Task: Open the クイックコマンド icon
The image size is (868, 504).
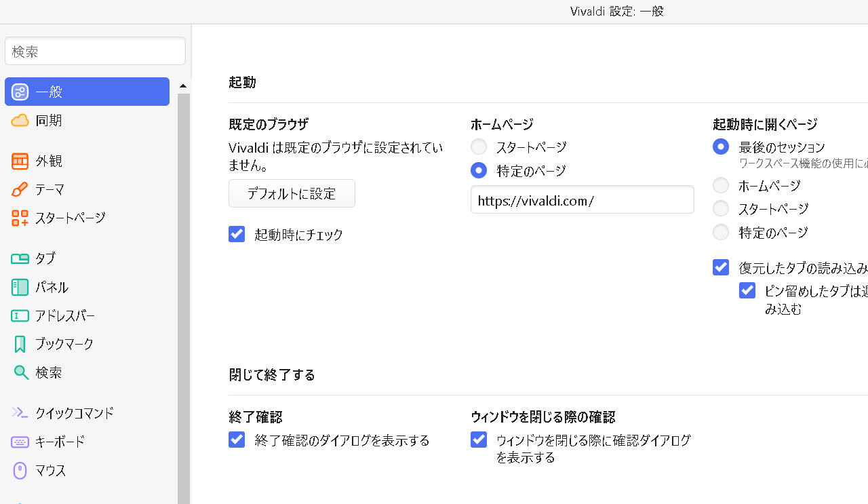Action: point(20,413)
